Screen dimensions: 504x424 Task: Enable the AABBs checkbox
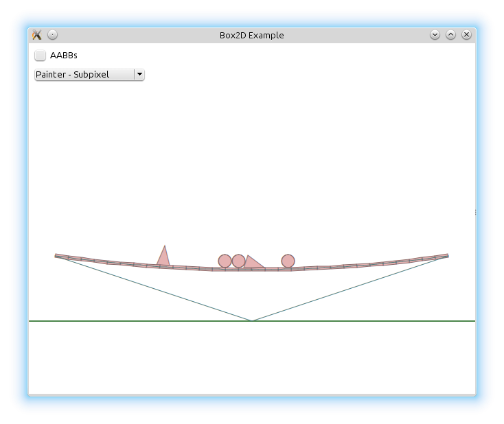pos(41,55)
